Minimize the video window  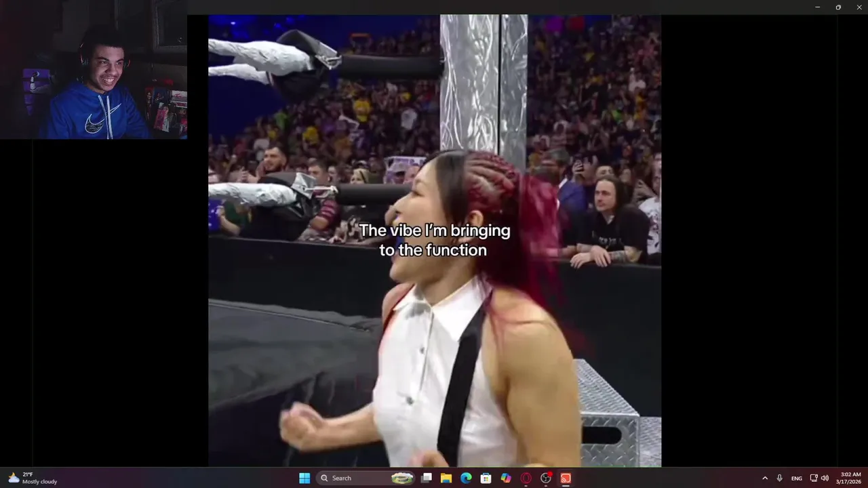tap(817, 7)
